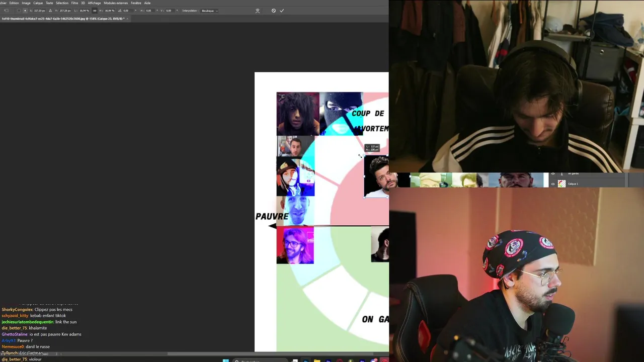Open the Windows Start button
The height and width of the screenshot is (362, 644).
point(225,360)
